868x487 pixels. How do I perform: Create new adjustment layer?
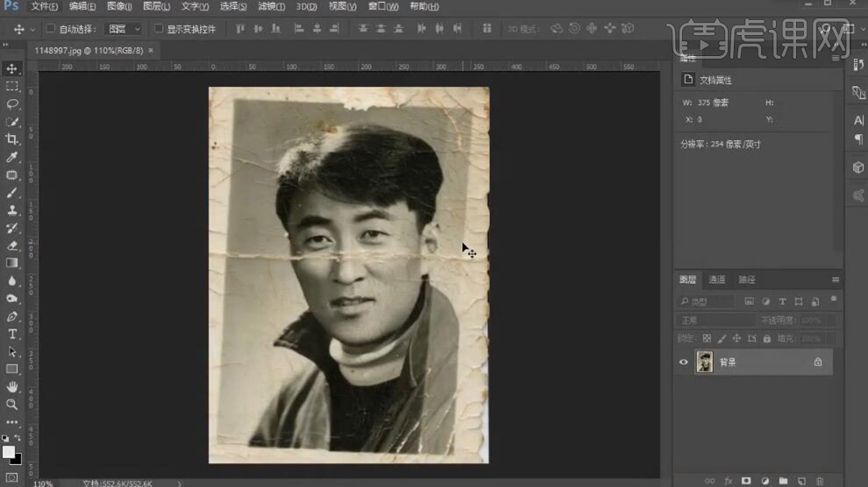coord(765,481)
